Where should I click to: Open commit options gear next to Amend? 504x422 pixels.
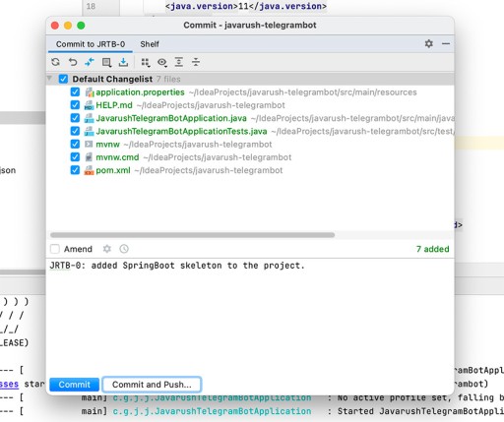[x=107, y=249]
